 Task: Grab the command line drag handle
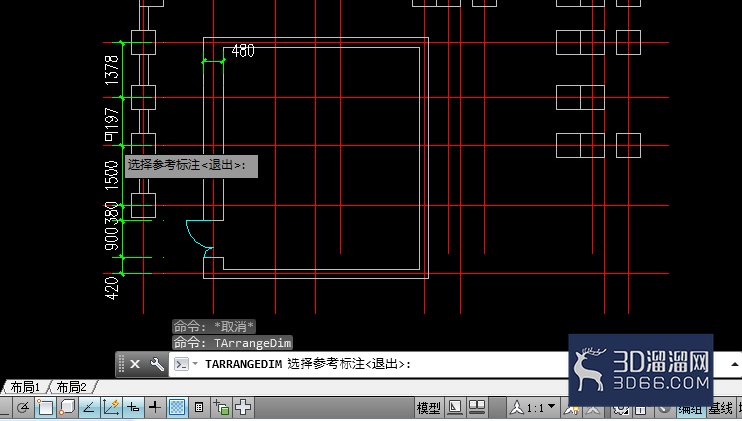121,364
